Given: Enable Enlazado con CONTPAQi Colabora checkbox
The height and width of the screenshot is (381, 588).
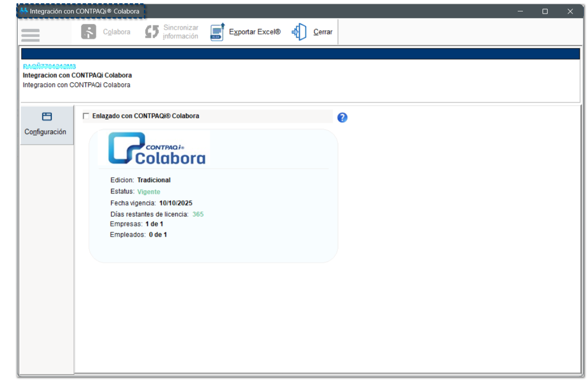Looking at the screenshot, I should [x=86, y=116].
